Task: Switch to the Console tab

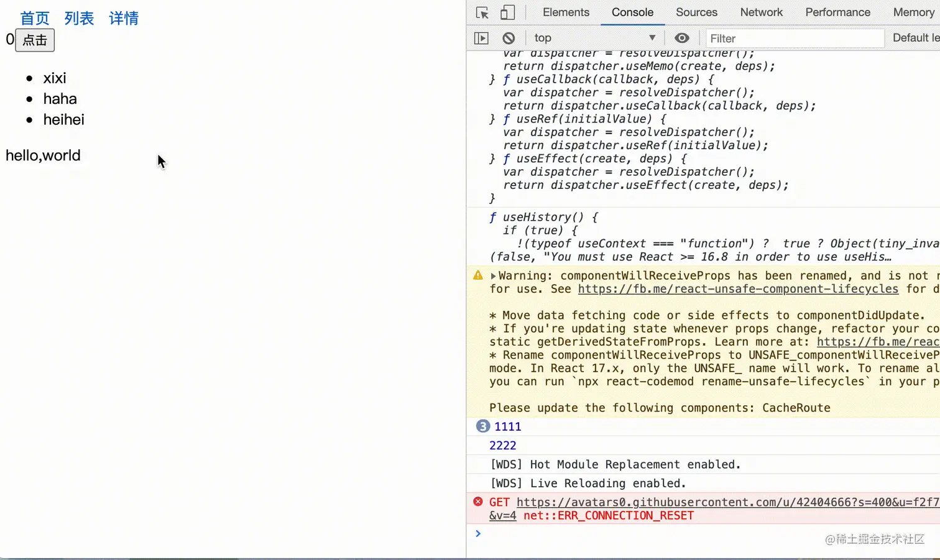Action: (632, 12)
